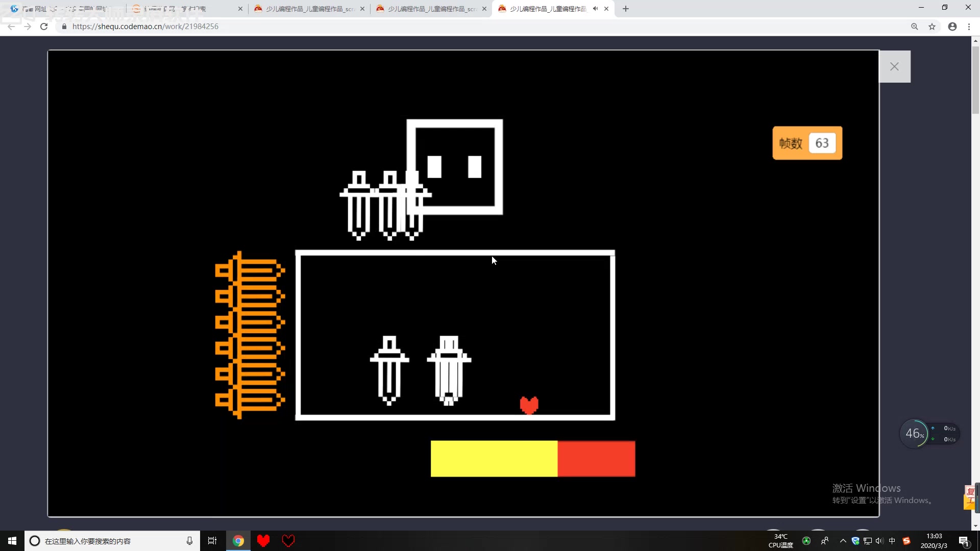Image resolution: width=980 pixels, height=551 pixels.
Task: Go forward to the next page
Action: (28, 27)
